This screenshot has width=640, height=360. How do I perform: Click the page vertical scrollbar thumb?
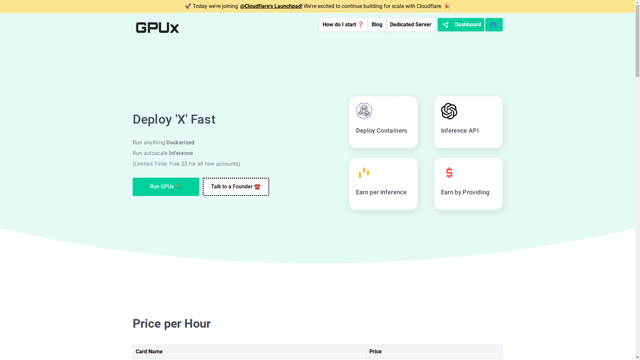637,40
